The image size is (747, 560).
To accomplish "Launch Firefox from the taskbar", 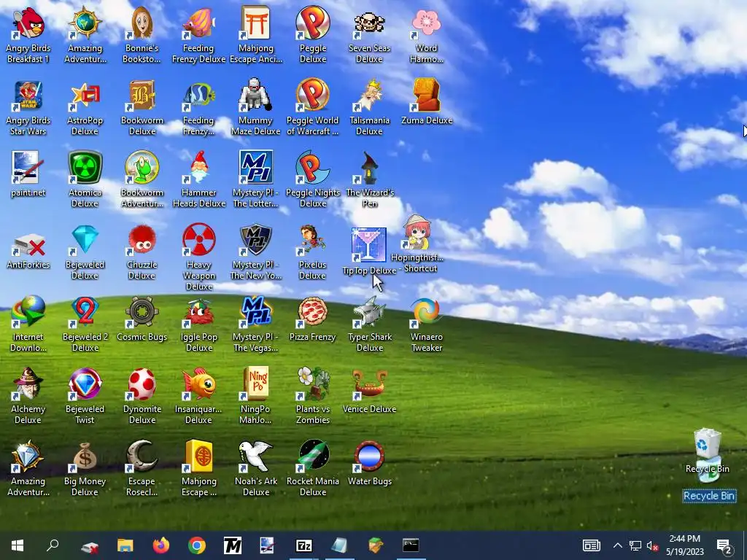I will (x=161, y=545).
